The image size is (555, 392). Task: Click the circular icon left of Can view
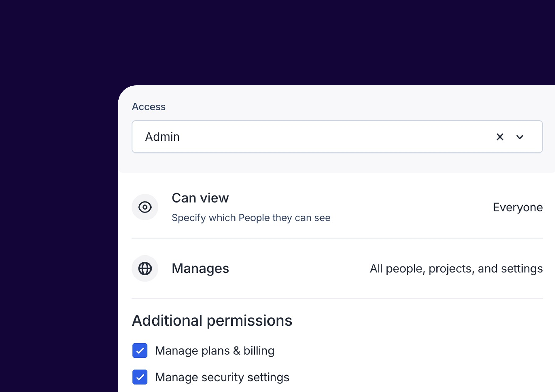145,207
